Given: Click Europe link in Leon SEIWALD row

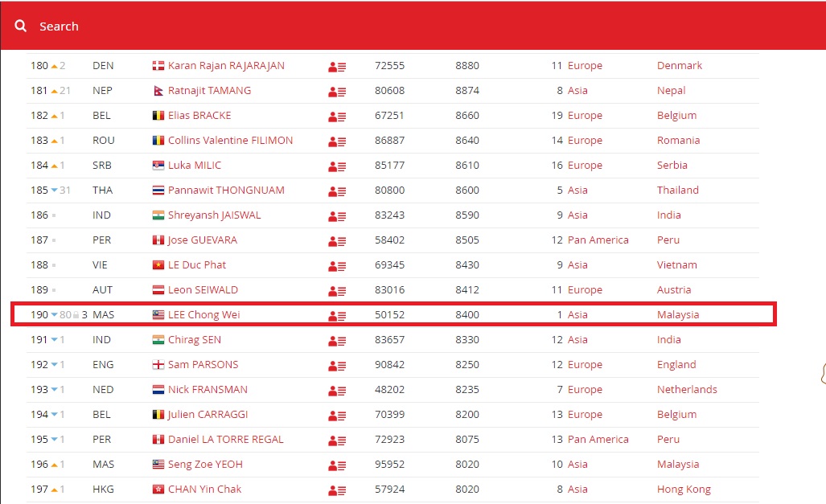Looking at the screenshot, I should pos(585,290).
